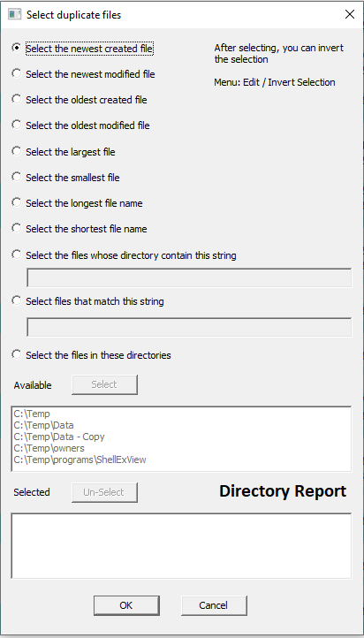Viewport: 364px width, 638px height.
Task: Click the dialog title bar app icon
Action: 15,15
